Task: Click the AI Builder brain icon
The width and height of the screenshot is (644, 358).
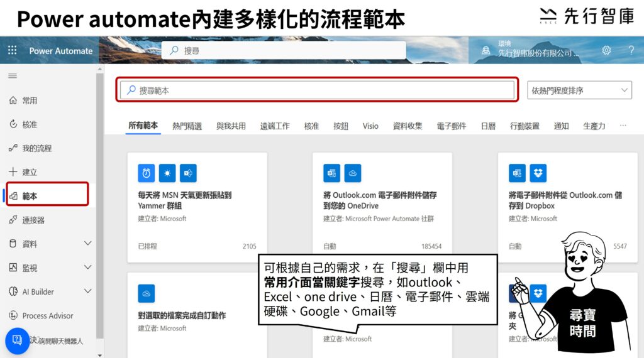Action: [13, 291]
